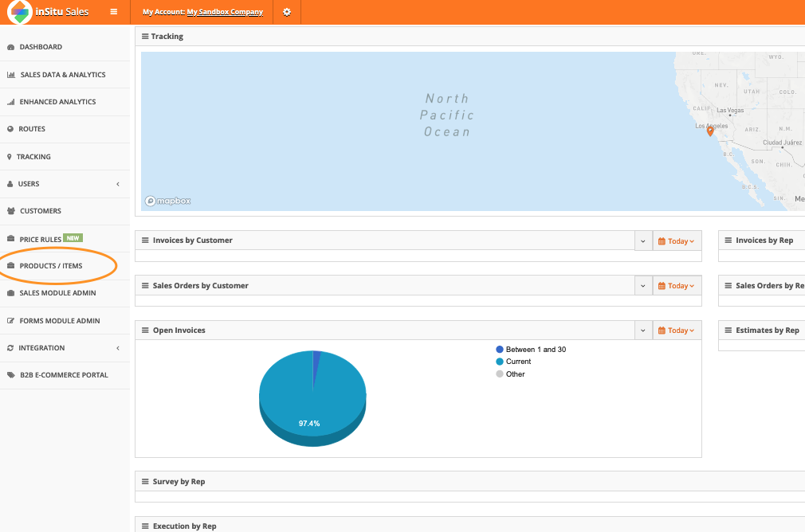Click the orange map location pin
This screenshot has width=805, height=532.
[710, 131]
